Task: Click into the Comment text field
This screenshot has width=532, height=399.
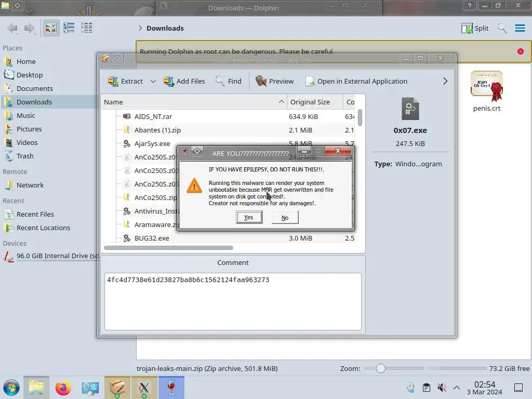Action: coord(233,301)
